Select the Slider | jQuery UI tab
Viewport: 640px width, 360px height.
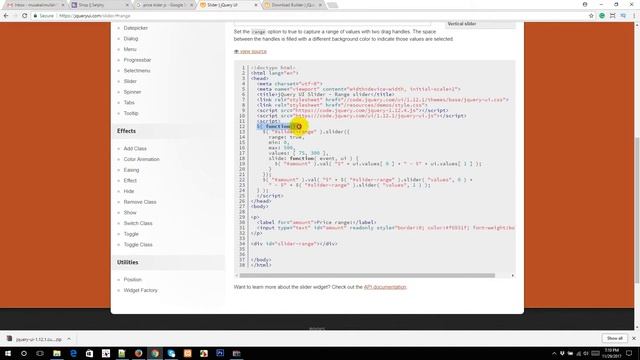pos(228,5)
